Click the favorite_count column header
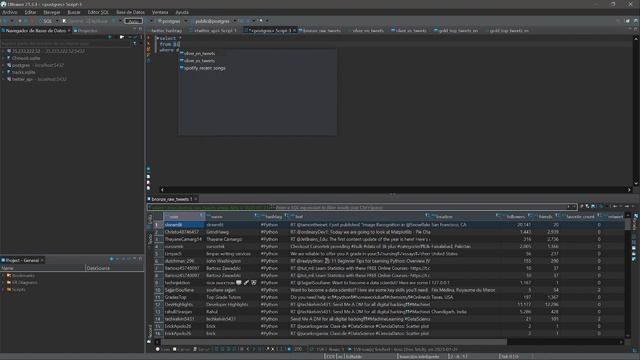Image resolution: width=640 pixels, height=360 pixels. [580, 217]
